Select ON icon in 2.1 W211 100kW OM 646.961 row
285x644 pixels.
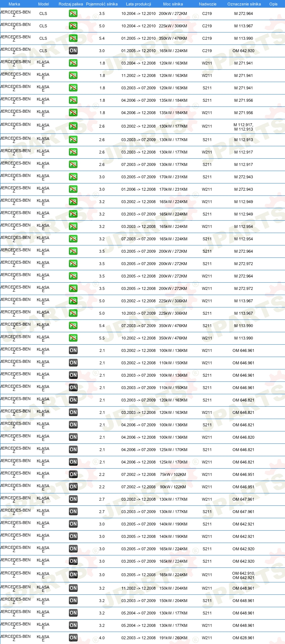tap(73, 350)
